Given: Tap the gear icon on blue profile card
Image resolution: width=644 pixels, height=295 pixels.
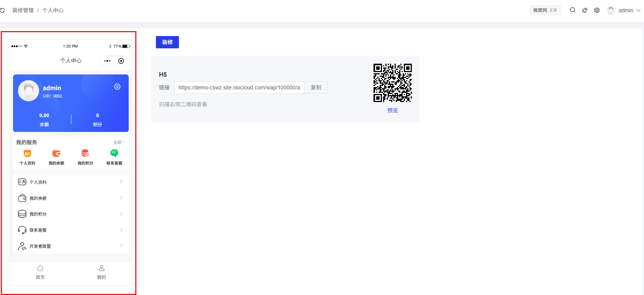Looking at the screenshot, I should click(117, 87).
